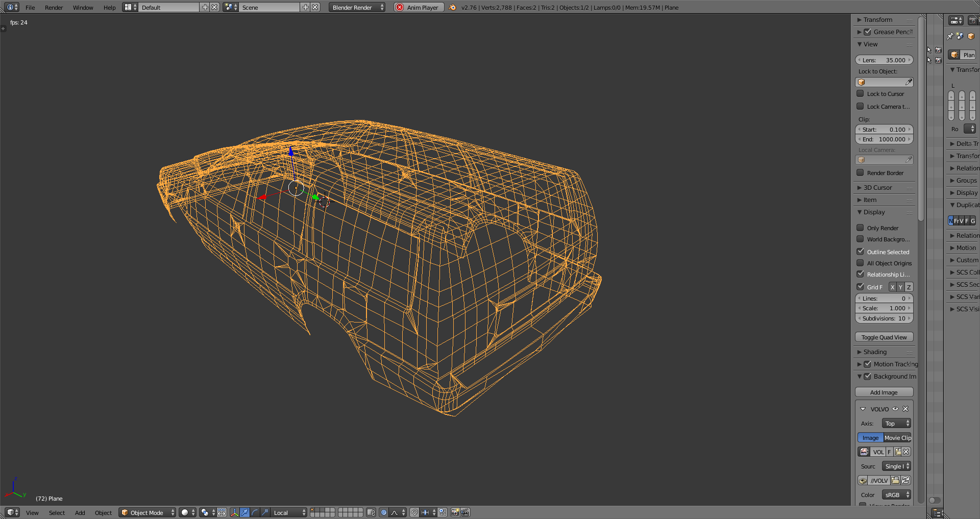Expand the Shading panel

click(x=875, y=352)
